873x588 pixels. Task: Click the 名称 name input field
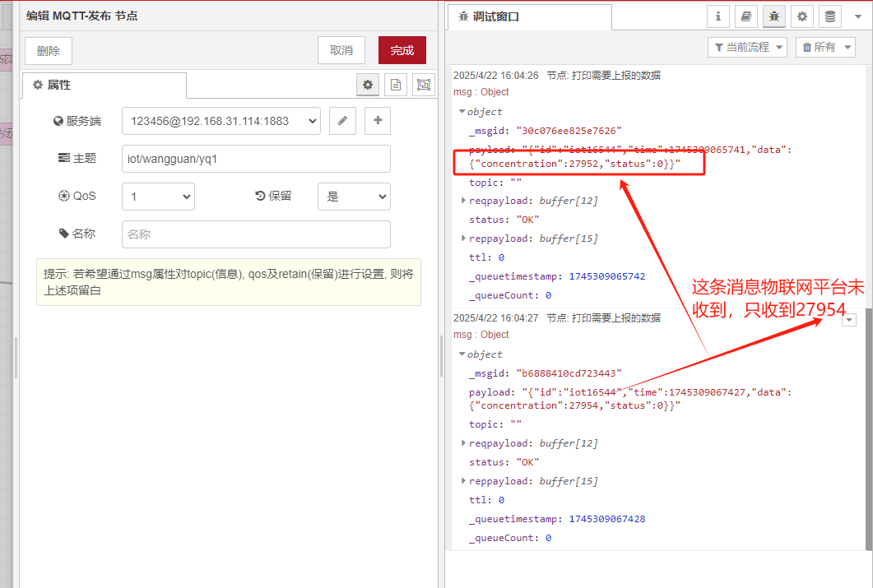point(256,234)
